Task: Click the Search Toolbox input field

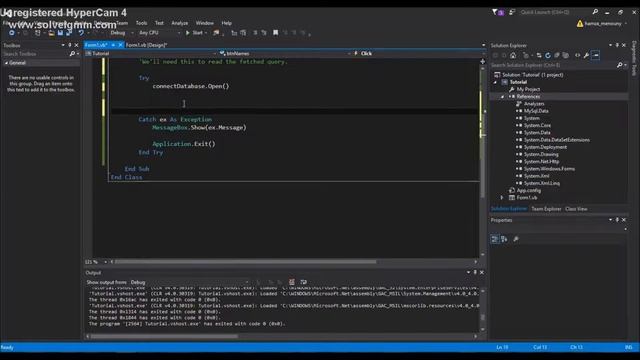Action: [36, 54]
